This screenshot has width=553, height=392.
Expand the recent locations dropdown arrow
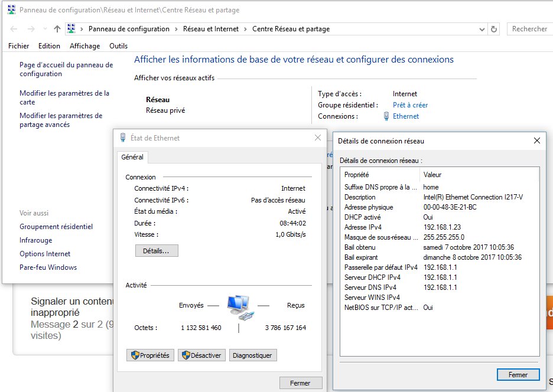(44, 29)
